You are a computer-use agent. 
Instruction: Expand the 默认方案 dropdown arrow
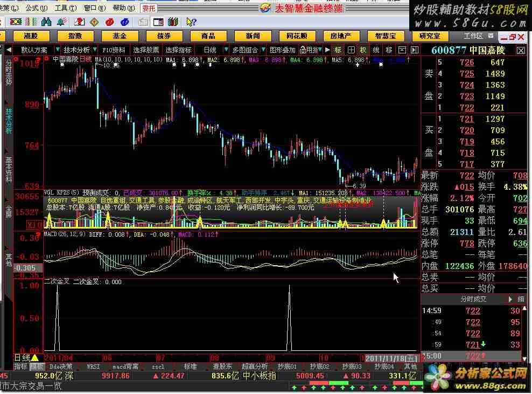(x=57, y=50)
